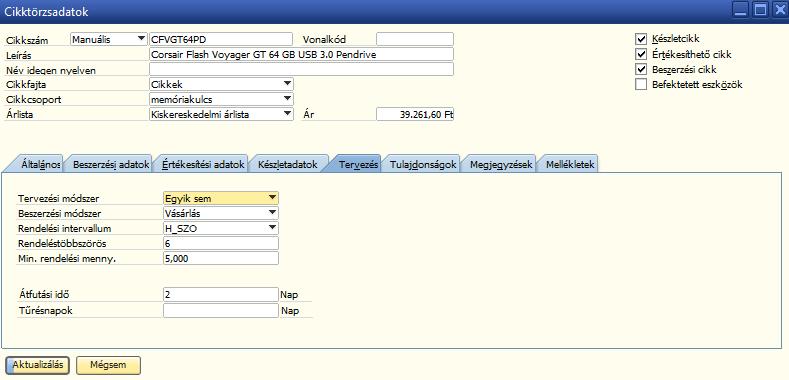Uncheck the Értékesíthető cikk checkbox
The height and width of the screenshot is (380, 789).
[641, 54]
